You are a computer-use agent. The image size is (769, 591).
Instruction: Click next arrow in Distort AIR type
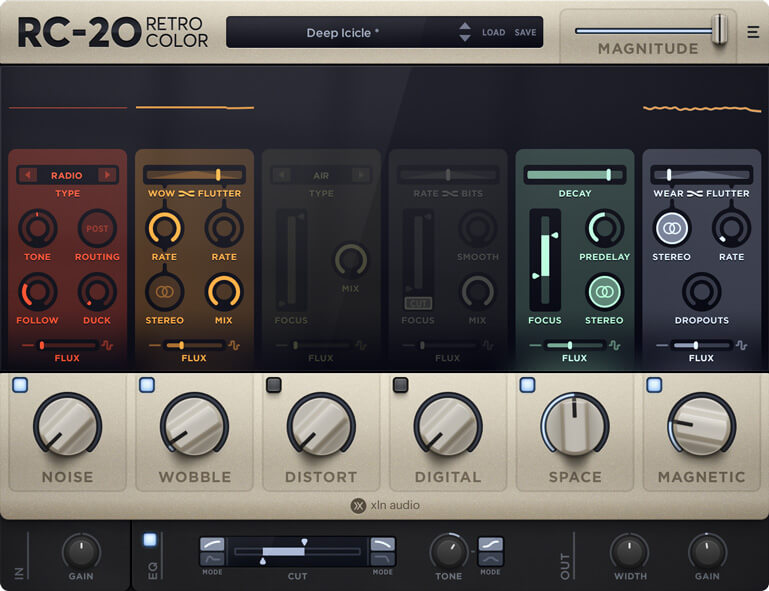click(x=361, y=175)
